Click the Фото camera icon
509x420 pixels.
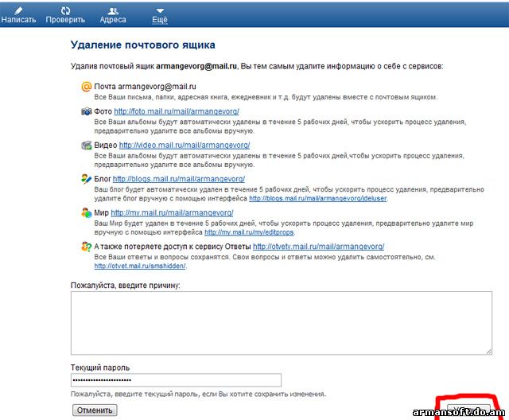click(x=87, y=111)
